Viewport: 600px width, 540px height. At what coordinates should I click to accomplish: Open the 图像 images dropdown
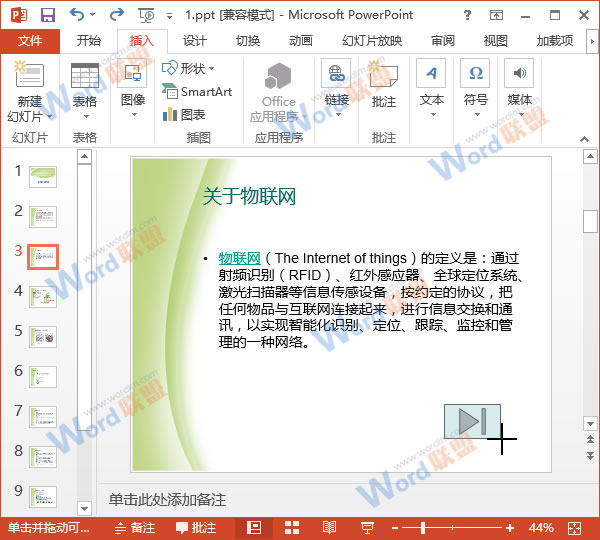133,90
